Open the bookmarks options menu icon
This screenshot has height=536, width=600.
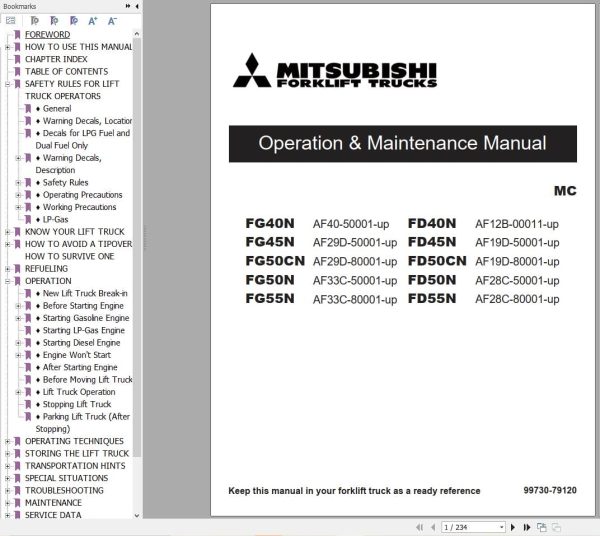[11, 21]
